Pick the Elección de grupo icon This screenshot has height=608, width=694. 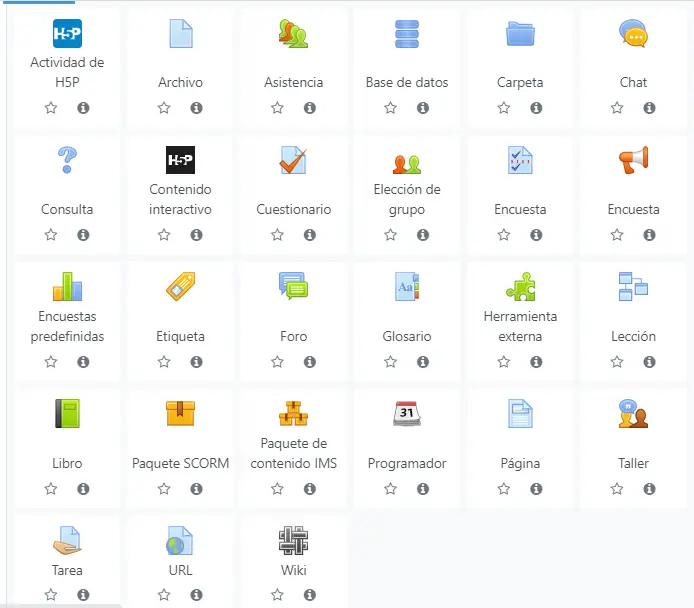pyautogui.click(x=407, y=164)
